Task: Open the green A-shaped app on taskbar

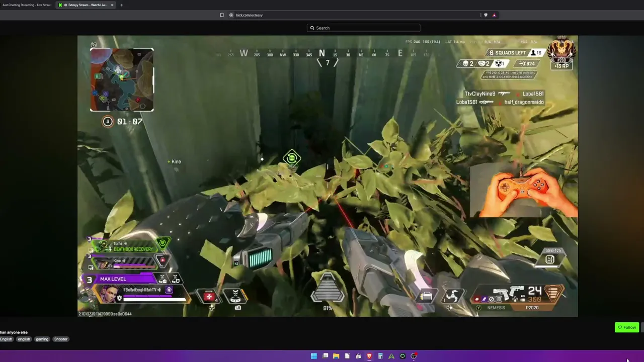Action: click(x=391, y=356)
